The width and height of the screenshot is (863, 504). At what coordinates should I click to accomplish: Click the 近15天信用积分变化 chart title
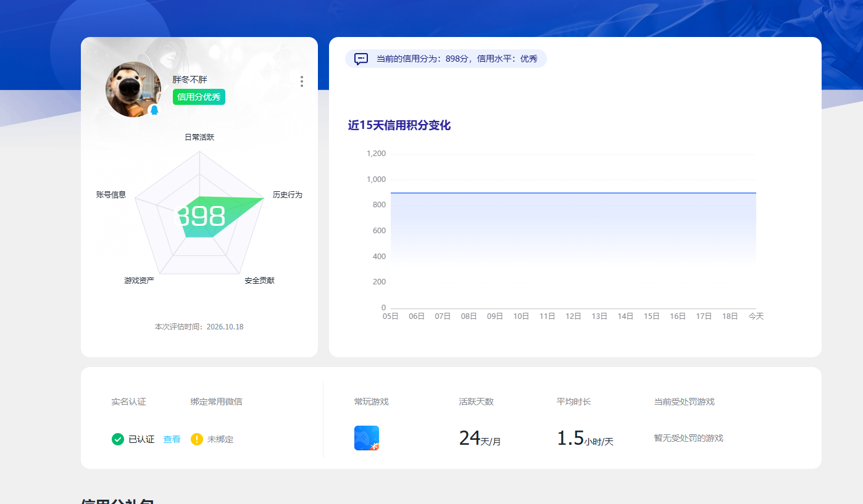[399, 125]
